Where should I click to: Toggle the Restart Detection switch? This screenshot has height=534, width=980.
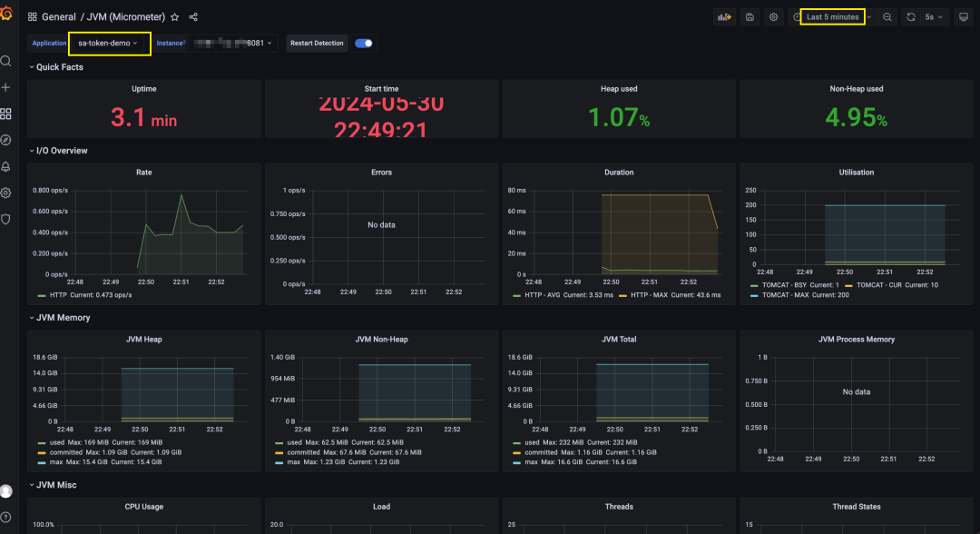coord(364,44)
